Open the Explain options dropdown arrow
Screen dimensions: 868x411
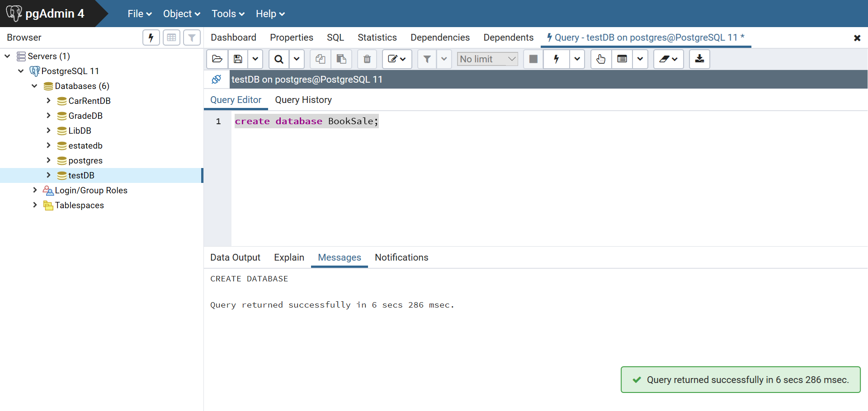[640, 59]
